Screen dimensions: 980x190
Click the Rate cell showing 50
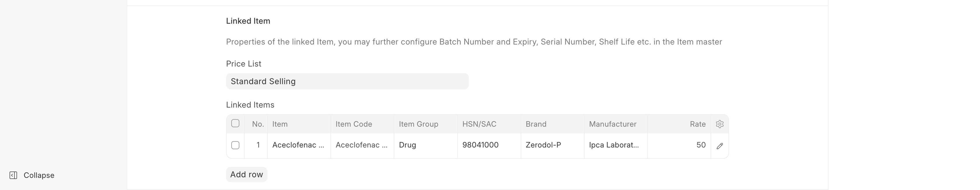pos(679,145)
